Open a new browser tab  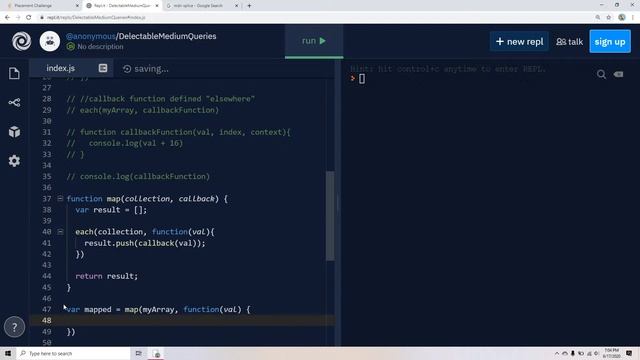click(x=249, y=6)
